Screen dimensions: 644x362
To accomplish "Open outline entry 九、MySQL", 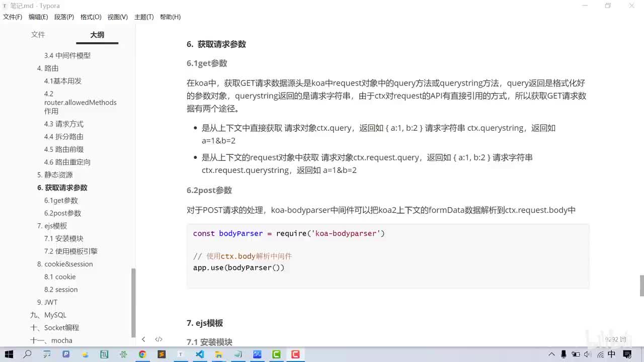I will (48, 315).
